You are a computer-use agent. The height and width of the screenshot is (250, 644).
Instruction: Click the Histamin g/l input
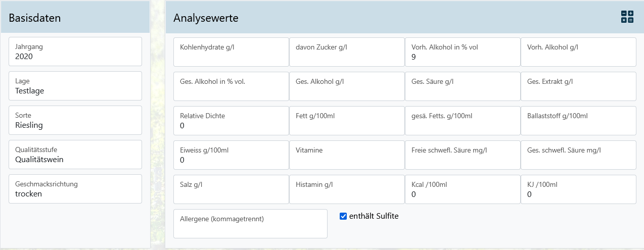pos(347,189)
